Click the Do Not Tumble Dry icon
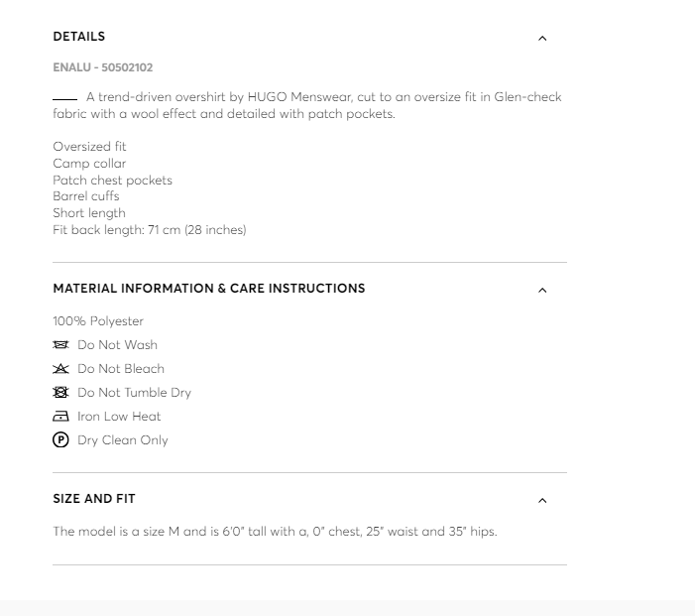695x616 pixels. coord(60,393)
